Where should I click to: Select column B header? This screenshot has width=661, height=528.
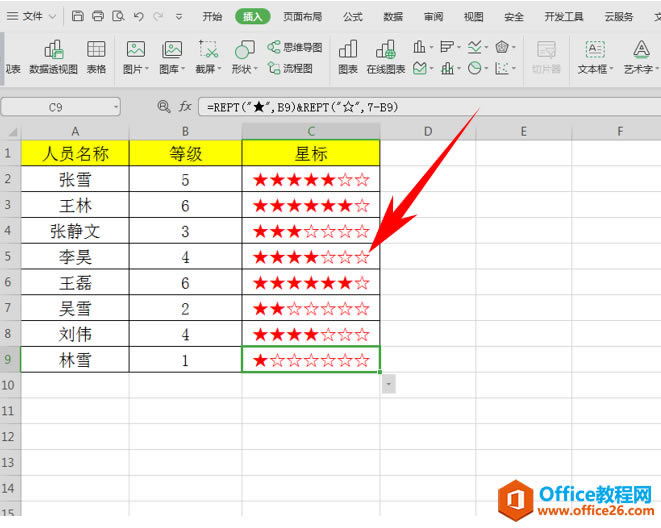click(185, 131)
